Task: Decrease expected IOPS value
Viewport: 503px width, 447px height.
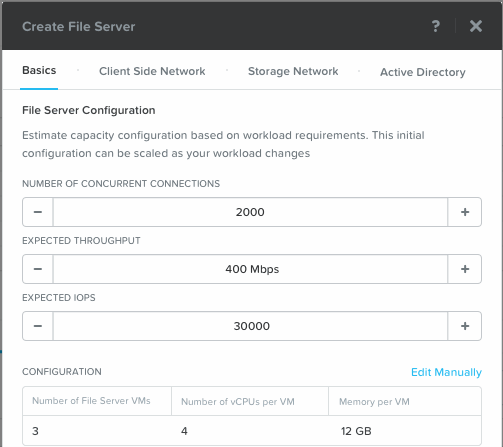Action: tap(38, 326)
